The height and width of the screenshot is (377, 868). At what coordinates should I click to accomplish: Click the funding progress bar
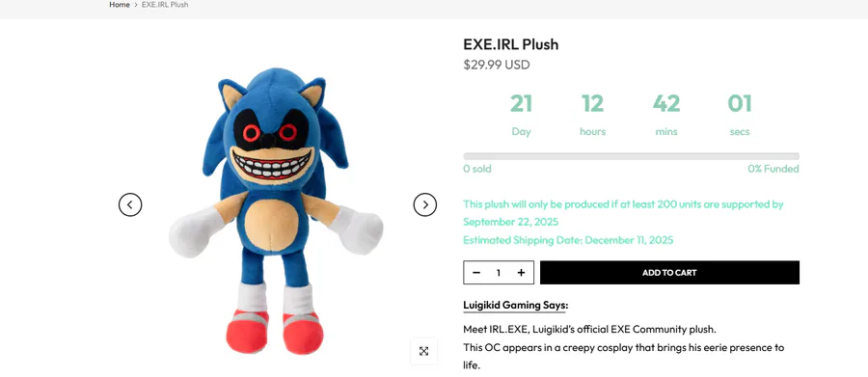pos(631,156)
